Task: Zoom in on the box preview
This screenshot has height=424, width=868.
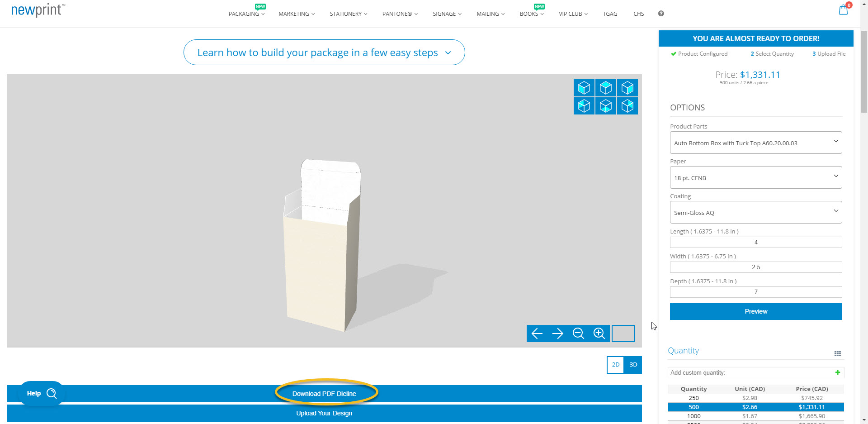Action: click(599, 333)
